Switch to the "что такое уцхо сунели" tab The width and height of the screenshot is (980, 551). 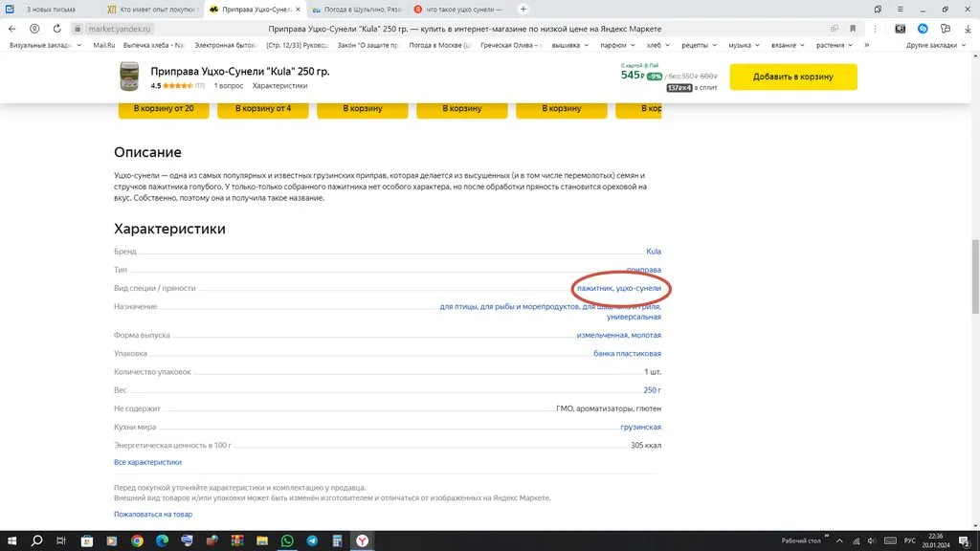(x=458, y=10)
